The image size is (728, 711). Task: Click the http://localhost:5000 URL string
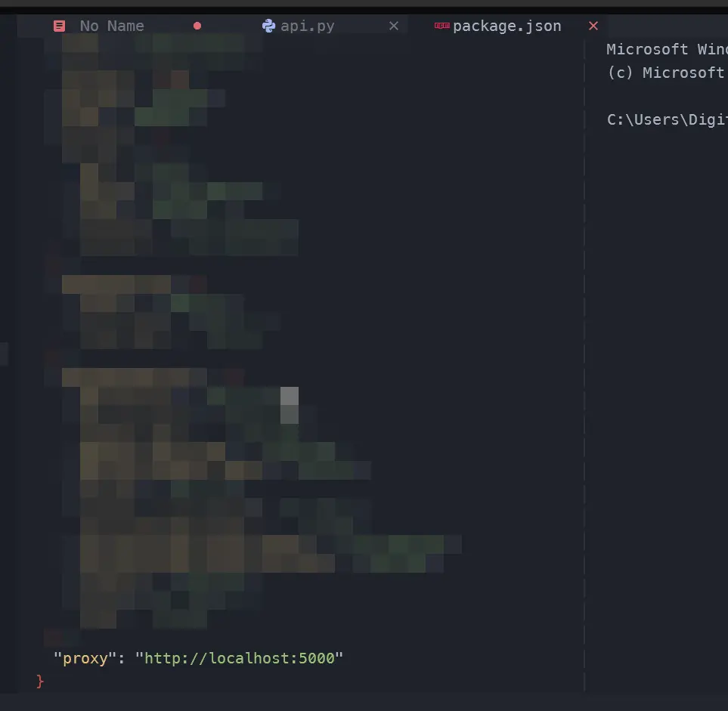(239, 658)
